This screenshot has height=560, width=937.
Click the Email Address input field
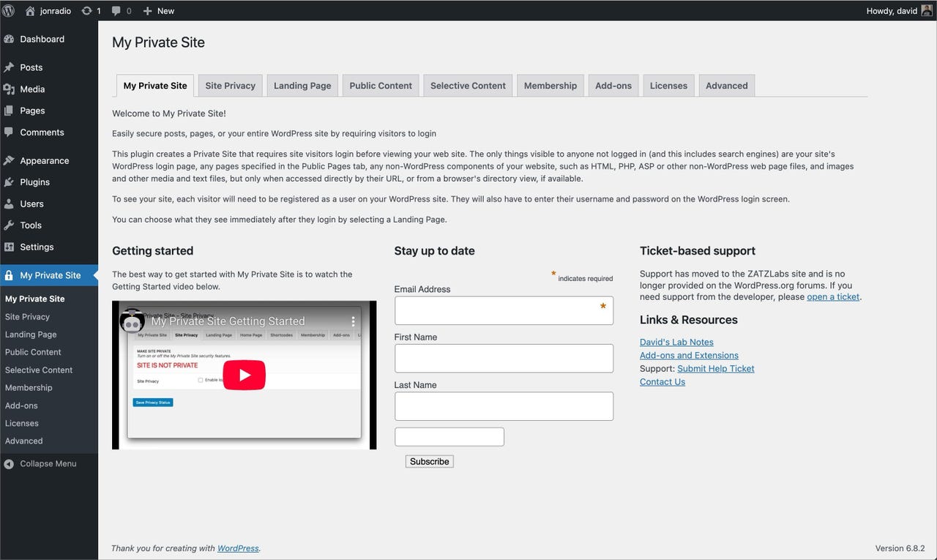click(504, 310)
